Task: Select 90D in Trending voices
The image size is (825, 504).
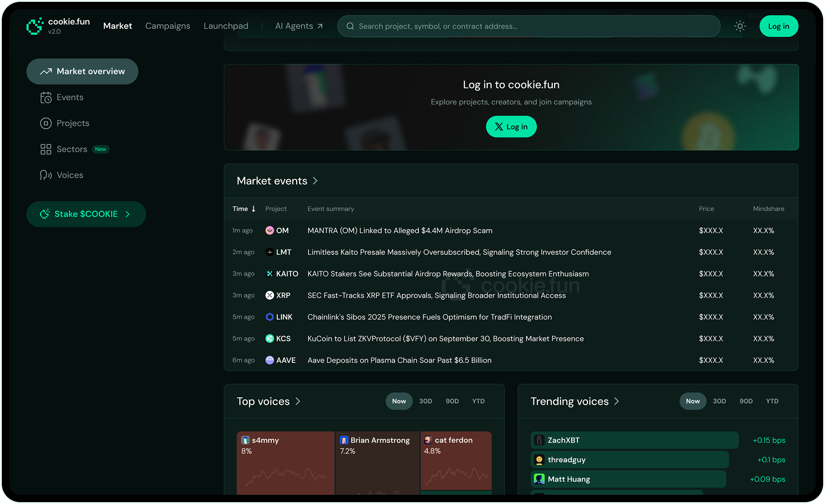Action: click(746, 401)
